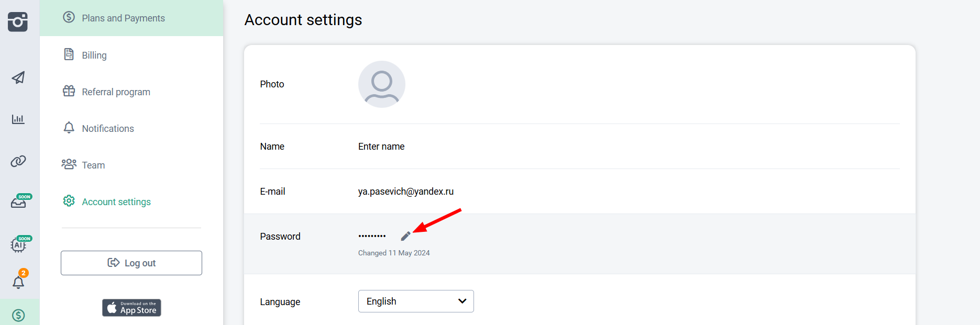Open the bar chart analytics icon
Screen dimensions: 980x325
18,119
